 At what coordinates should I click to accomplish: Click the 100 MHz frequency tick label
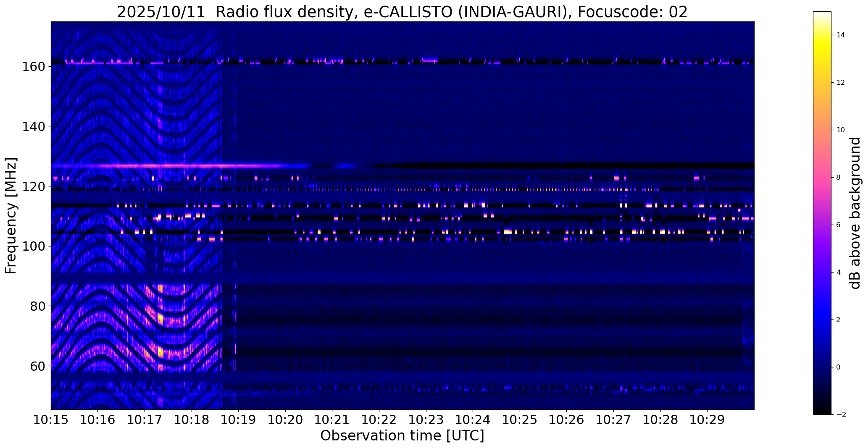[x=34, y=246]
